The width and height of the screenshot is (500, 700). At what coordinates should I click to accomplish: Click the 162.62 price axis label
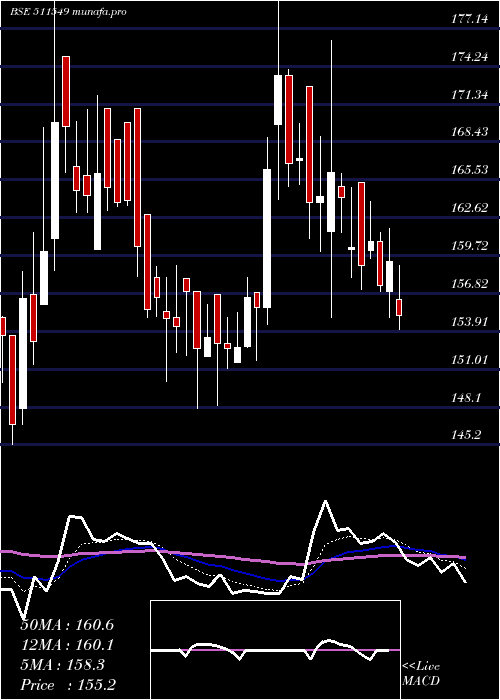coord(469,208)
